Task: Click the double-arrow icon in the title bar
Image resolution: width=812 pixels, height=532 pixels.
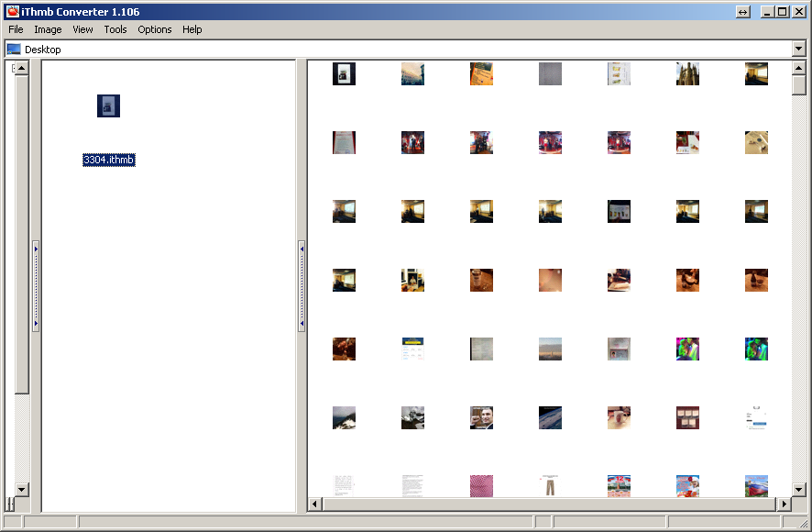Action: click(742, 12)
